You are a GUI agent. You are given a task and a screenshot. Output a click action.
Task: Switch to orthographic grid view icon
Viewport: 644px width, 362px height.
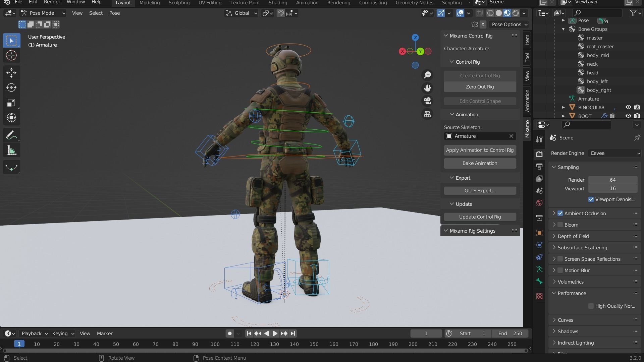[x=427, y=114]
